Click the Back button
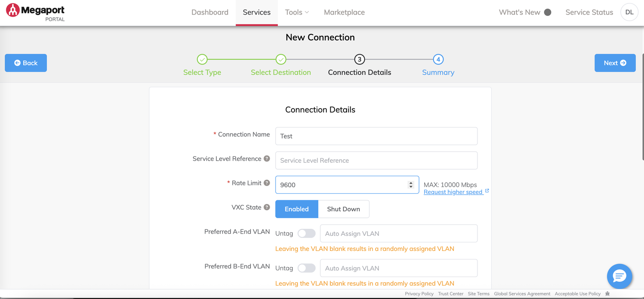Screen dimensions: 644x299 (26, 63)
